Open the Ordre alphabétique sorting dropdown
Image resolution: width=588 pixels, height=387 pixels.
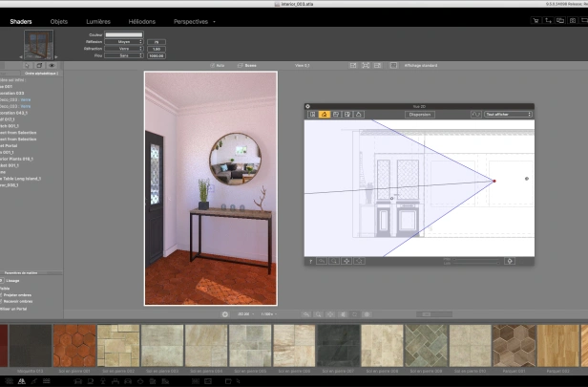click(42, 74)
